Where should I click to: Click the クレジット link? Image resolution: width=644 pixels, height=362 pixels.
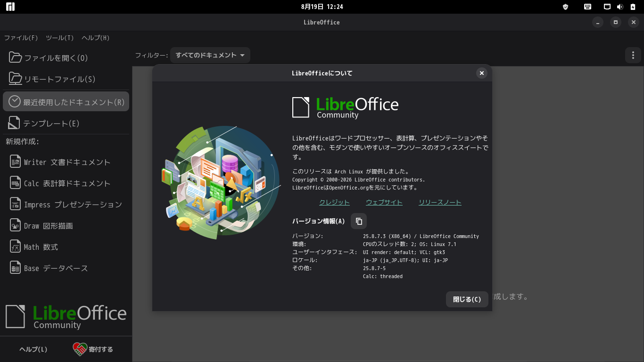(335, 202)
